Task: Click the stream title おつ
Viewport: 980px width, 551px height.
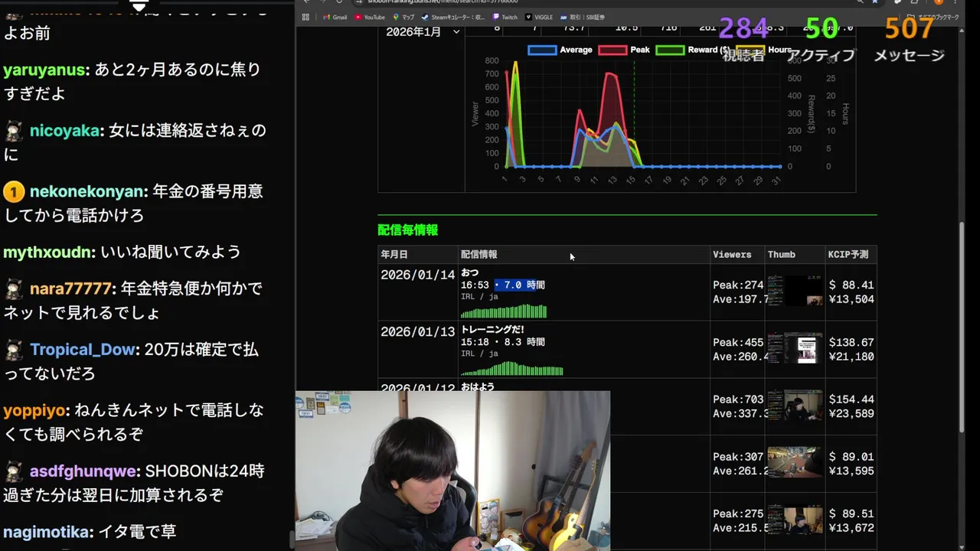Action: (x=469, y=272)
